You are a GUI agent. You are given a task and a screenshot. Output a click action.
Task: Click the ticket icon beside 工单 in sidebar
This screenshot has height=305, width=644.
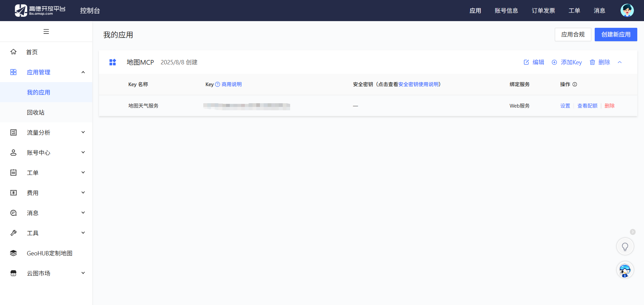pos(13,173)
